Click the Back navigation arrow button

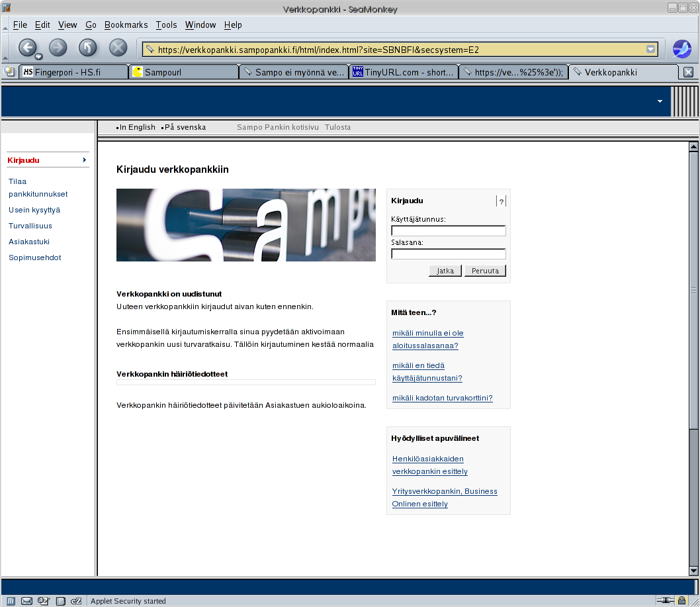(x=27, y=47)
